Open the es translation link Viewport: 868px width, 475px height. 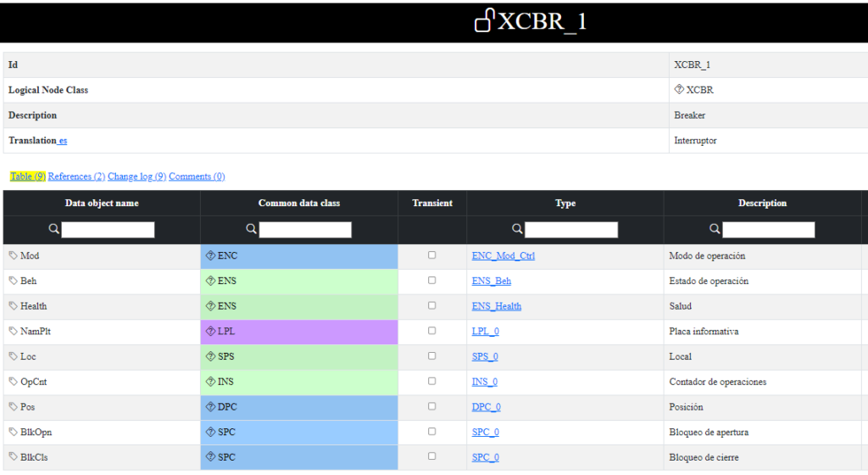pyautogui.click(x=64, y=141)
